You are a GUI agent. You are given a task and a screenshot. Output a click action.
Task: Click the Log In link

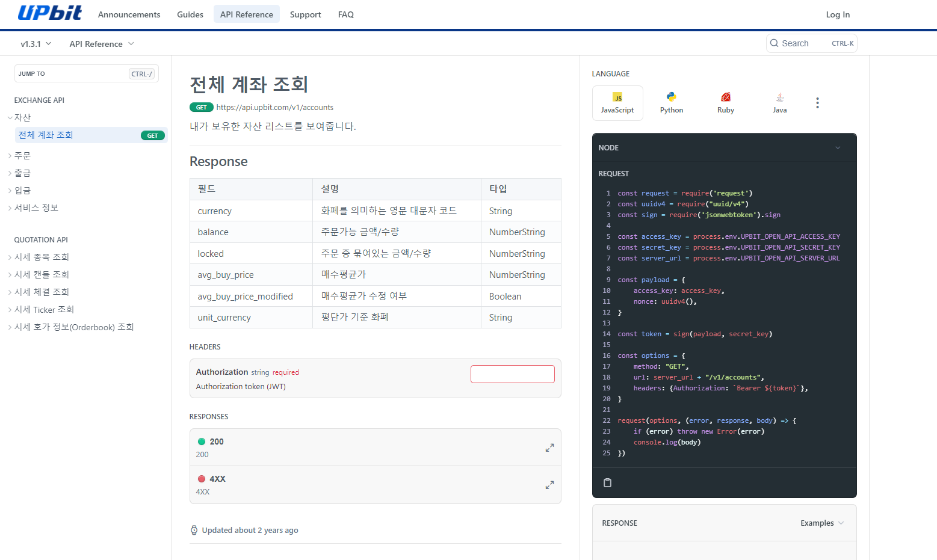click(x=838, y=14)
